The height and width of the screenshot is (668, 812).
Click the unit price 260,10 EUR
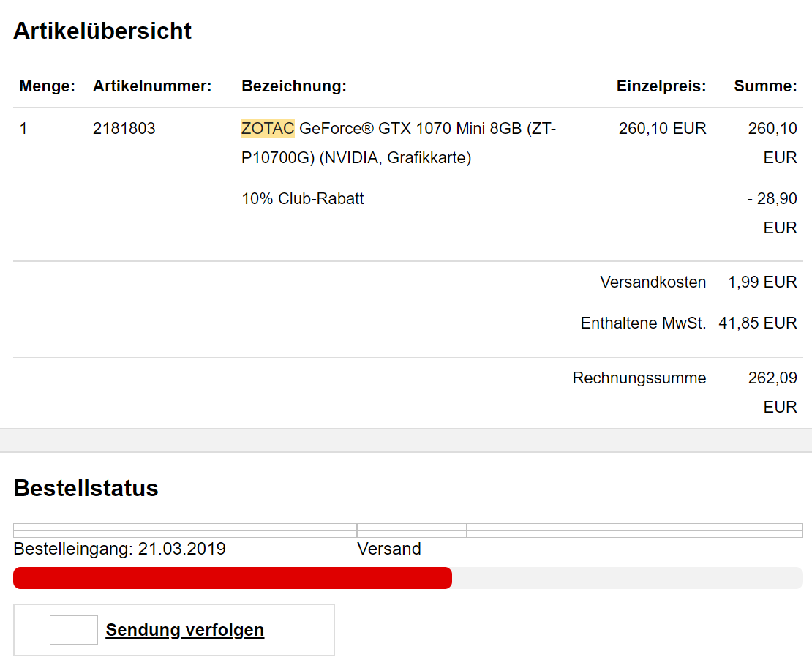662,129
